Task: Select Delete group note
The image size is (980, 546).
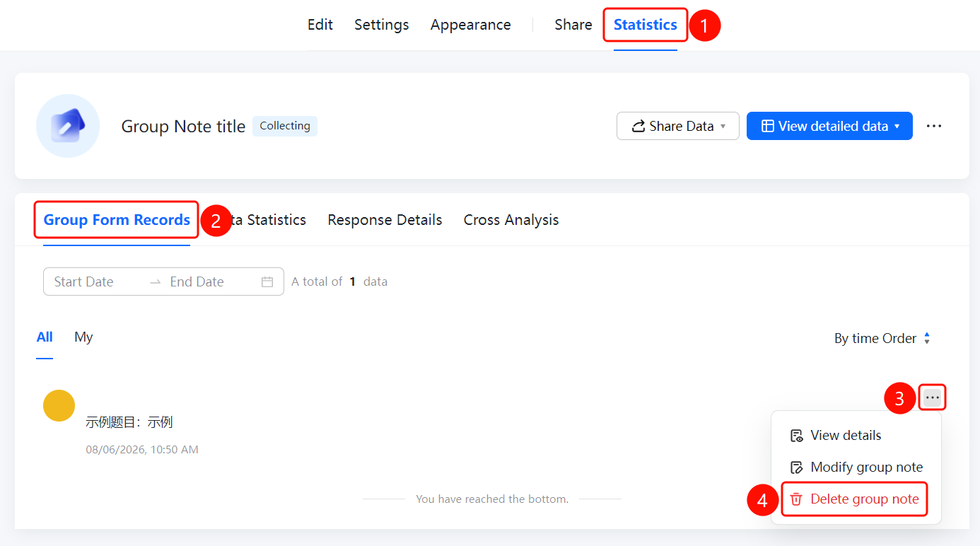Action: pos(856,499)
